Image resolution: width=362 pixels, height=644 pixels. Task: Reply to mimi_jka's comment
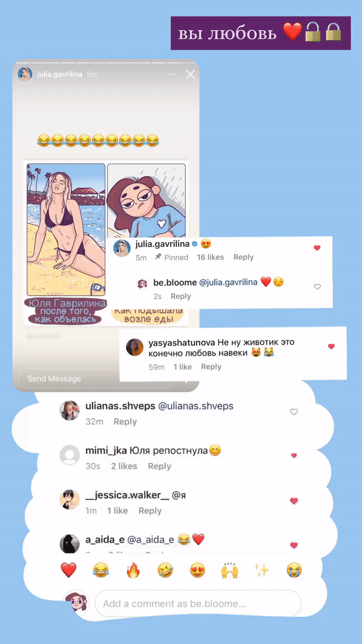click(160, 466)
